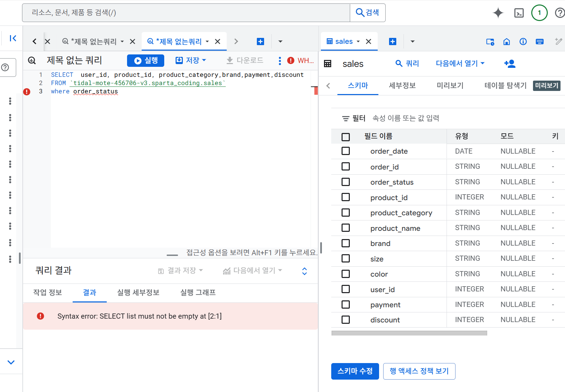Switch to the 미리보기 tab
This screenshot has width=565, height=392.
coord(450,85)
